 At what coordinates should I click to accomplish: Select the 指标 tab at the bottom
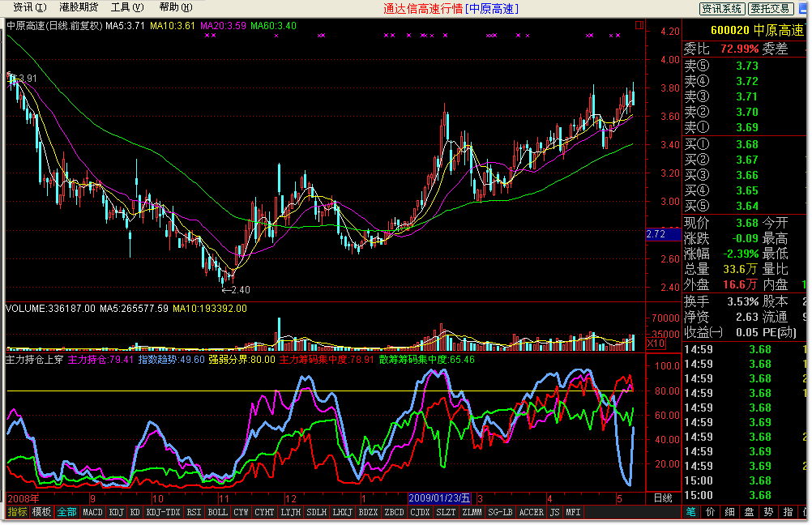click(x=17, y=512)
